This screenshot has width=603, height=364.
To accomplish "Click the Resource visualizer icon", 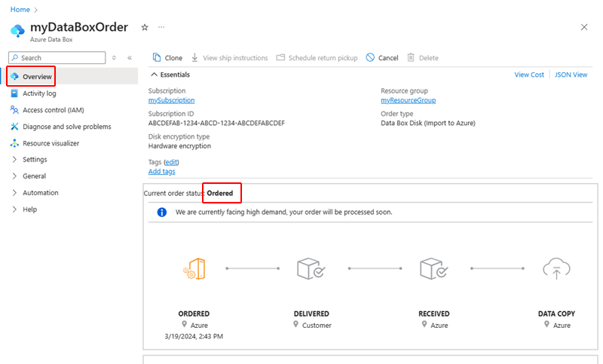I will pos(14,143).
